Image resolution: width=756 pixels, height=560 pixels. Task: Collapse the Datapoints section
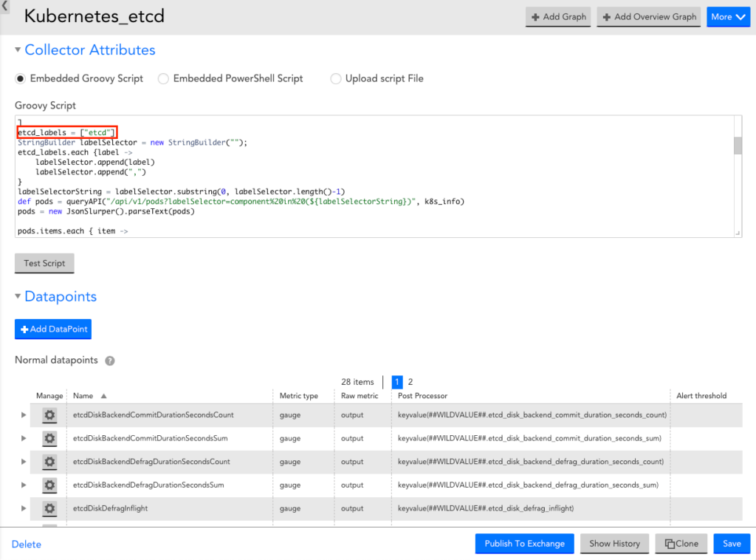18,297
